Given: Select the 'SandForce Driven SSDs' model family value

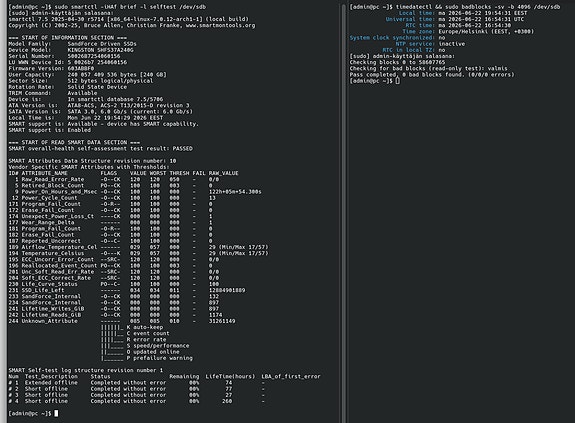Looking at the screenshot, I should 102,44.
